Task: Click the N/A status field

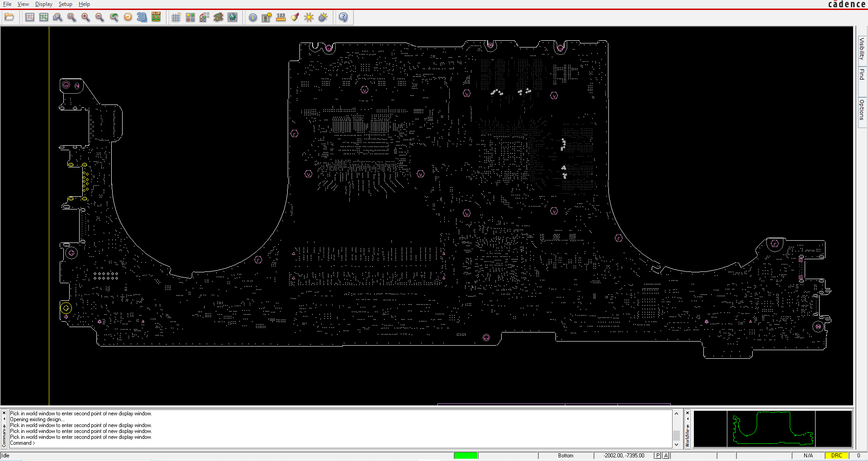Action: pyautogui.click(x=808, y=456)
